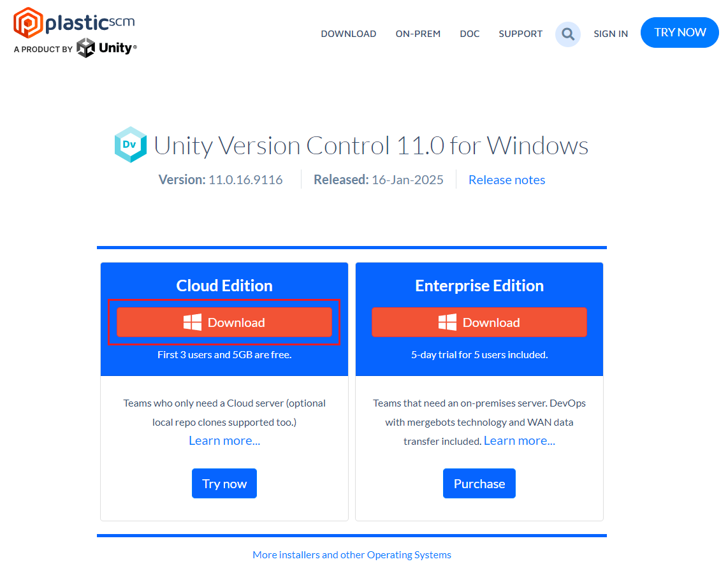
Task: Go to the DOC menu item
Action: click(x=469, y=34)
